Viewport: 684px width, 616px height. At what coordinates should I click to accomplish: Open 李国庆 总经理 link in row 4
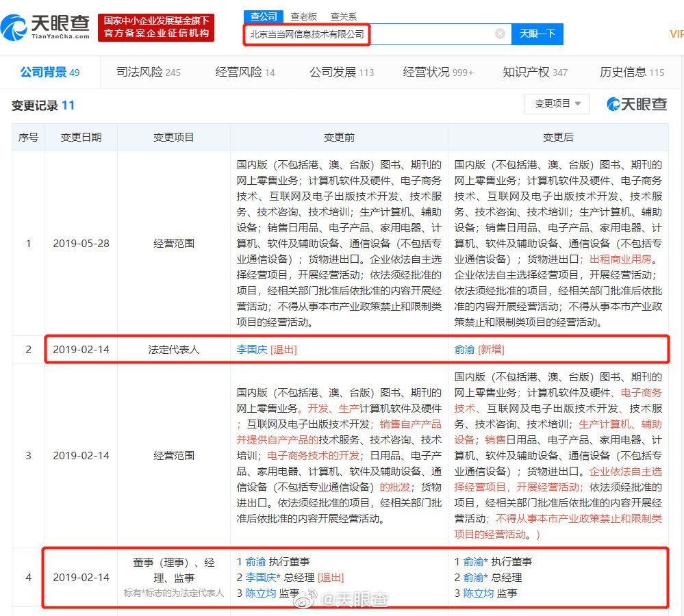(x=261, y=577)
